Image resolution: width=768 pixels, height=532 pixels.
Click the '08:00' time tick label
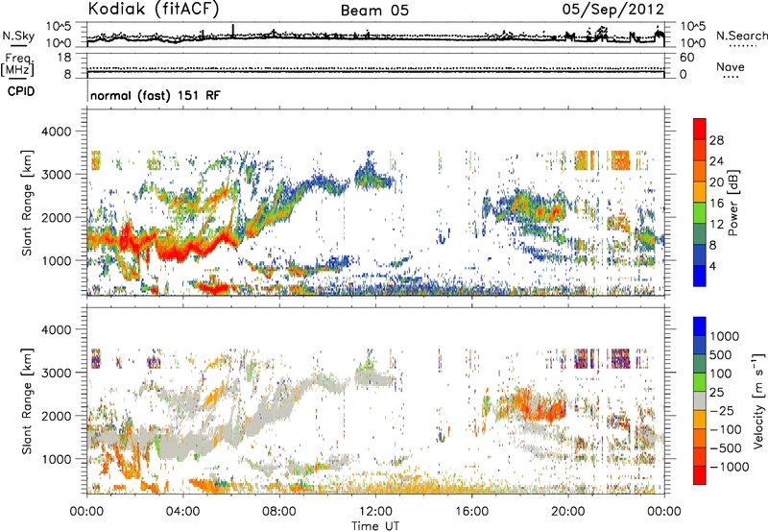coord(279,512)
